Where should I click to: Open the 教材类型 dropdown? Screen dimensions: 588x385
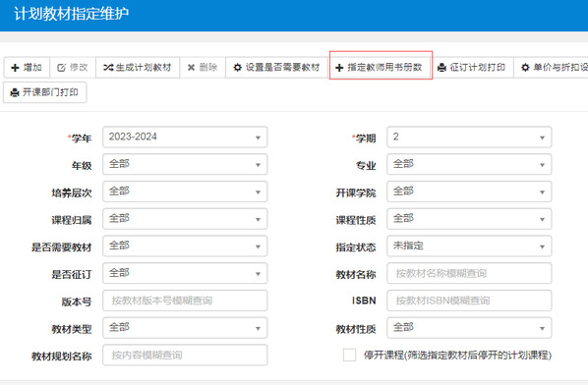click(185, 328)
